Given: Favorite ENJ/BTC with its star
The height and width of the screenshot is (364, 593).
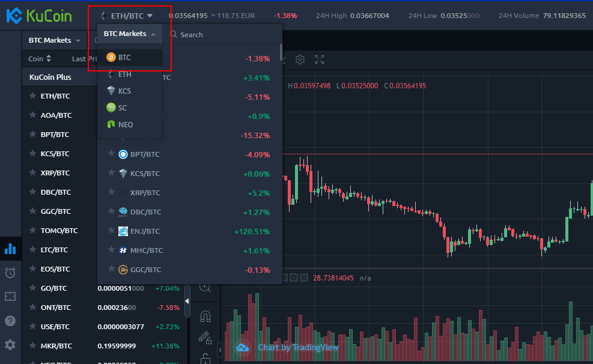Looking at the screenshot, I should [x=111, y=231].
